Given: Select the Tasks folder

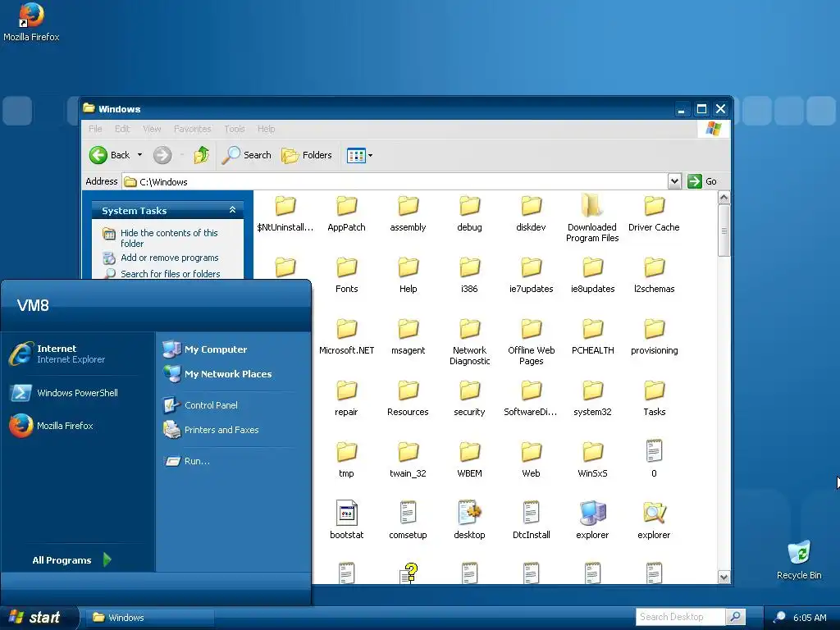Looking at the screenshot, I should pyautogui.click(x=654, y=399).
